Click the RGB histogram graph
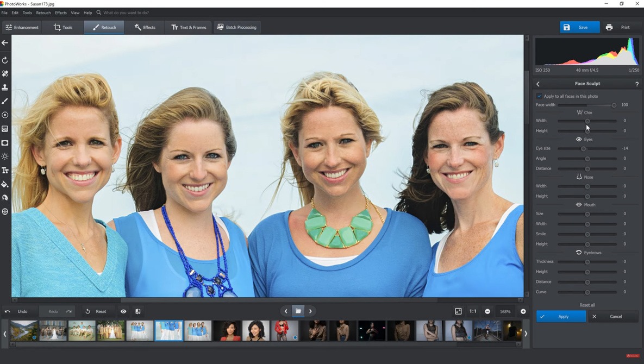The width and height of the screenshot is (644, 364). pos(587,51)
